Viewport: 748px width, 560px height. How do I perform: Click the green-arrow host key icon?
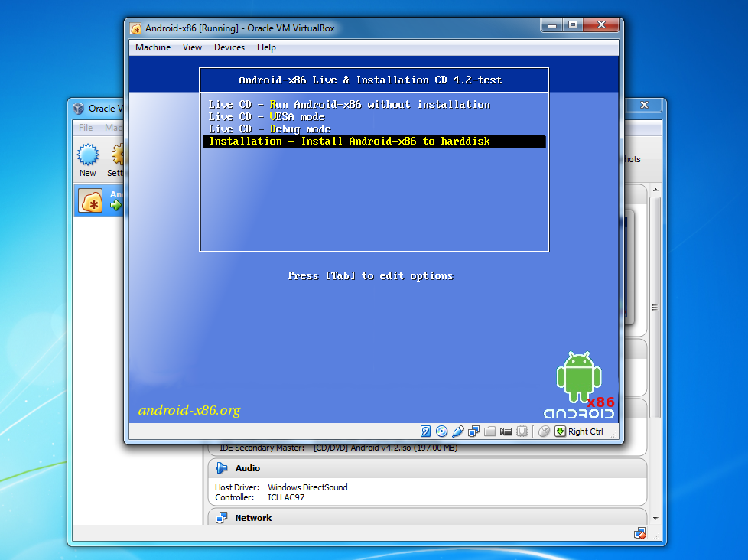(560, 431)
